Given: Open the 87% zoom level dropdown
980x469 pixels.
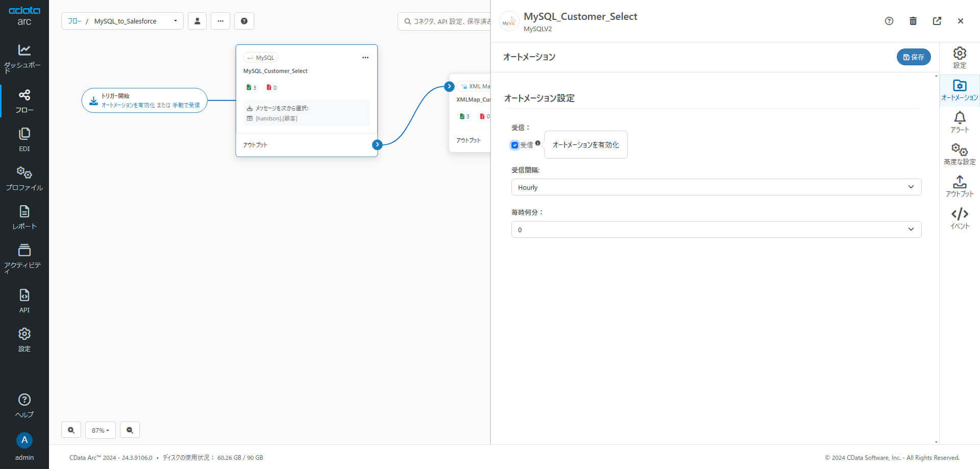Looking at the screenshot, I should [x=100, y=430].
